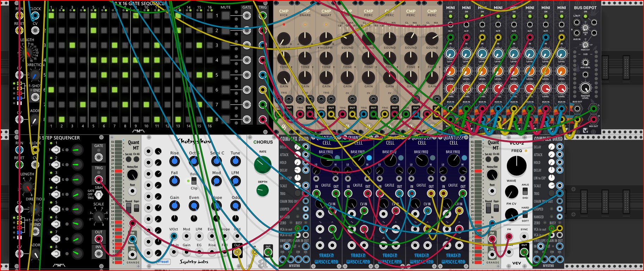Click the TONE knob on CMP SNARE
Screen dimensions: 644x271
[x=305, y=58]
